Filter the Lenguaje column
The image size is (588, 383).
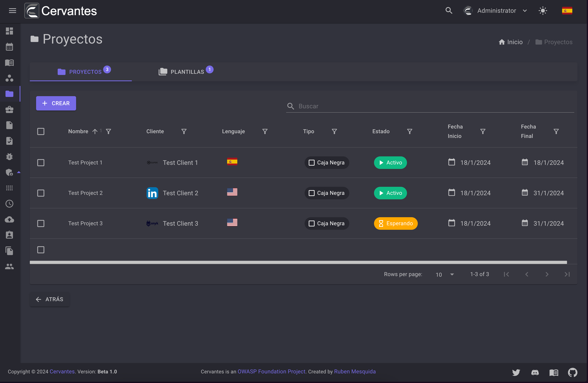tap(265, 131)
